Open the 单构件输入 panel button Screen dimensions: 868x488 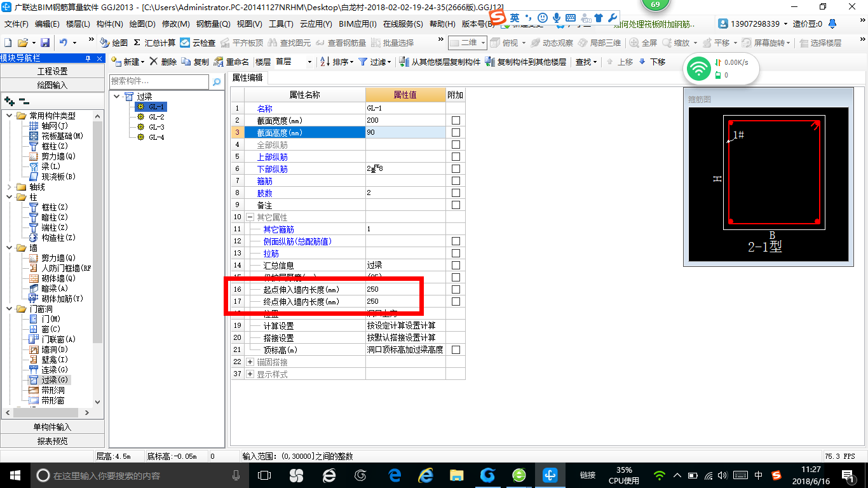52,427
